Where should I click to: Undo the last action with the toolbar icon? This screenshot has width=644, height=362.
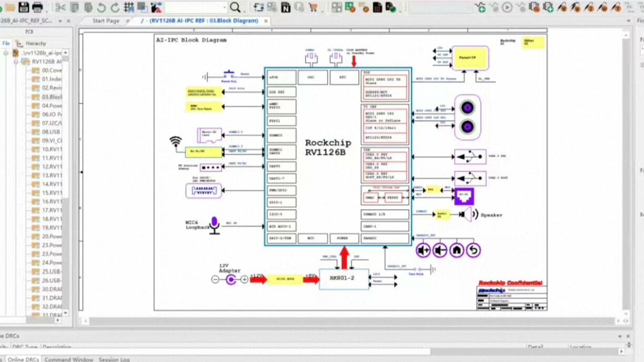click(x=102, y=7)
